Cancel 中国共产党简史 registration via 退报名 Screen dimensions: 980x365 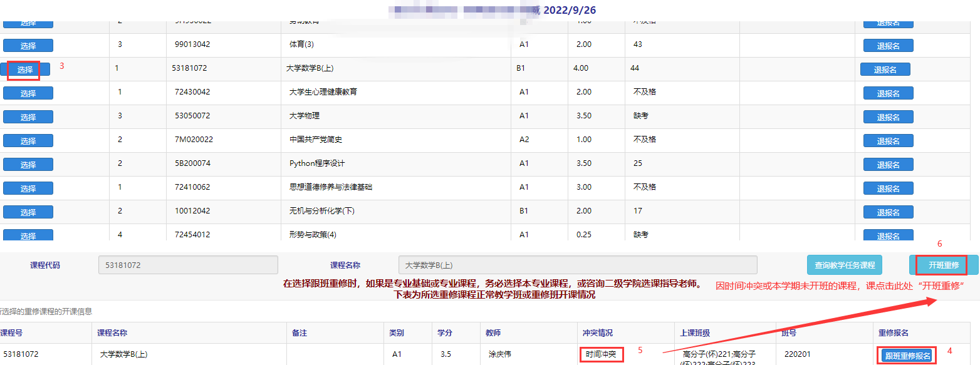pos(888,141)
